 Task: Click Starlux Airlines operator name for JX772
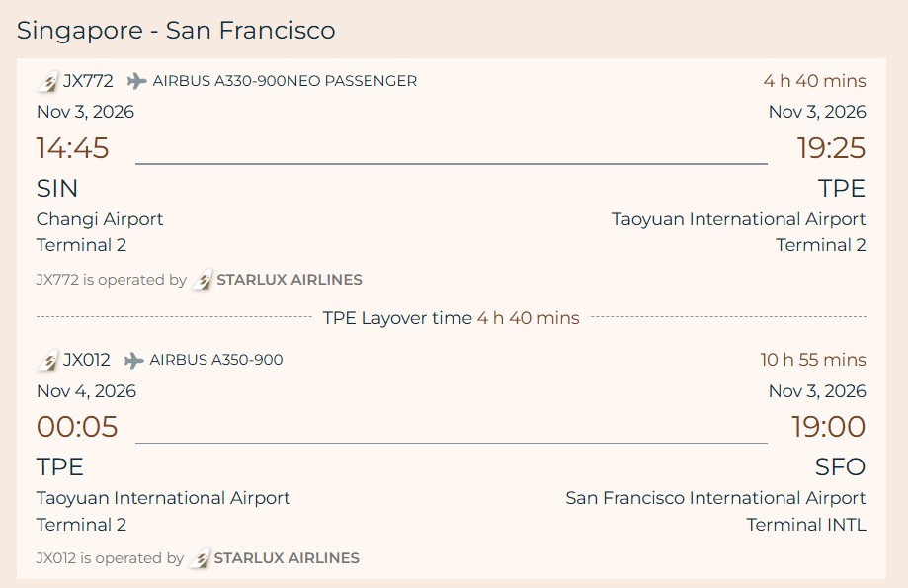[x=289, y=280]
